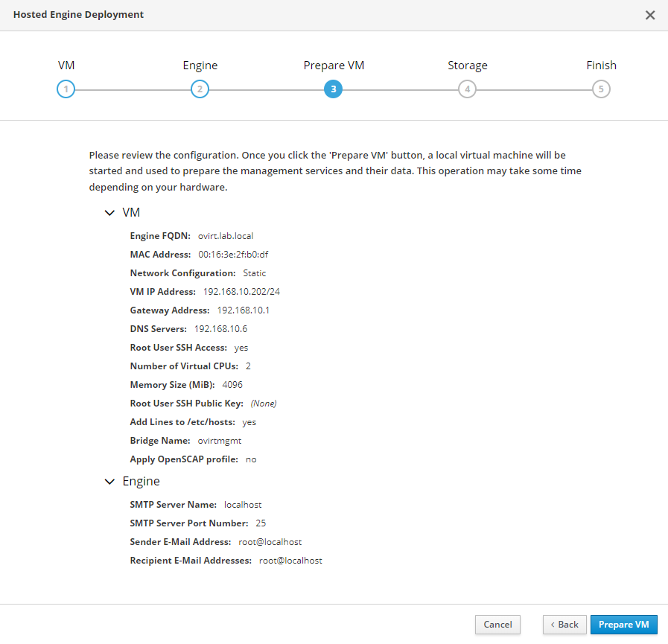Go back with the Back button

(564, 625)
